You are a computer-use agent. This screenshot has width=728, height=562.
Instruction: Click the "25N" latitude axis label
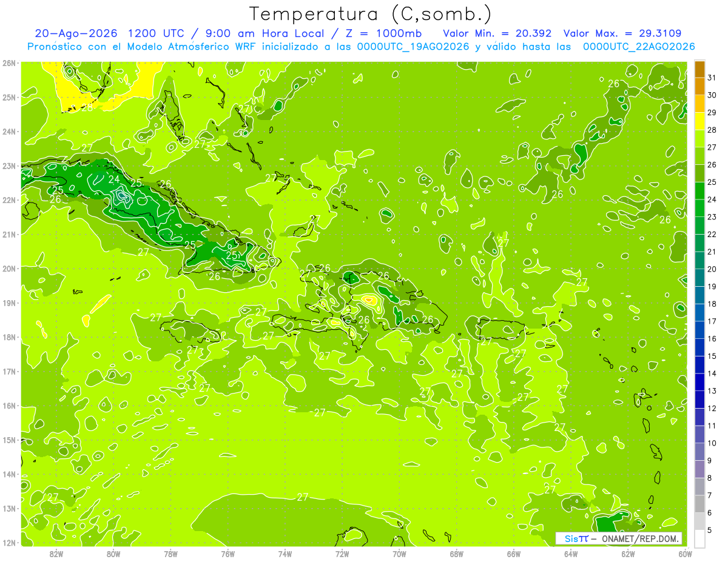9,97
